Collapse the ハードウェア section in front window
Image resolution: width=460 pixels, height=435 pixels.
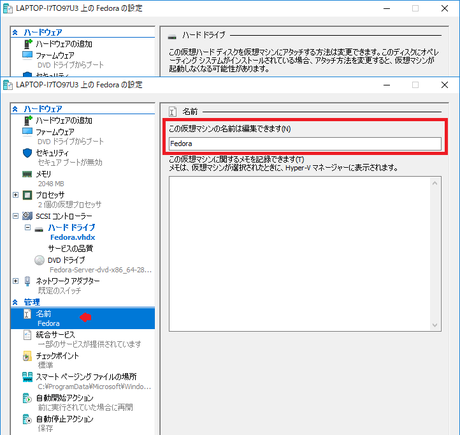coord(15,109)
